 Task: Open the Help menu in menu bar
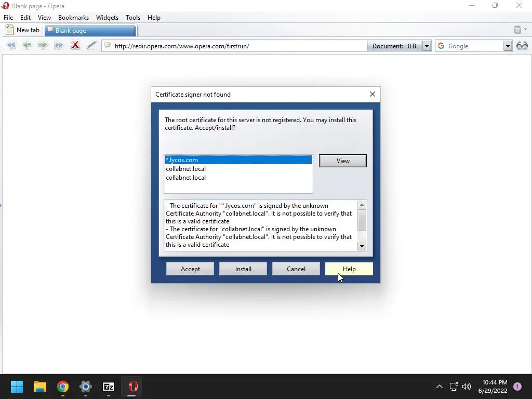click(x=154, y=18)
